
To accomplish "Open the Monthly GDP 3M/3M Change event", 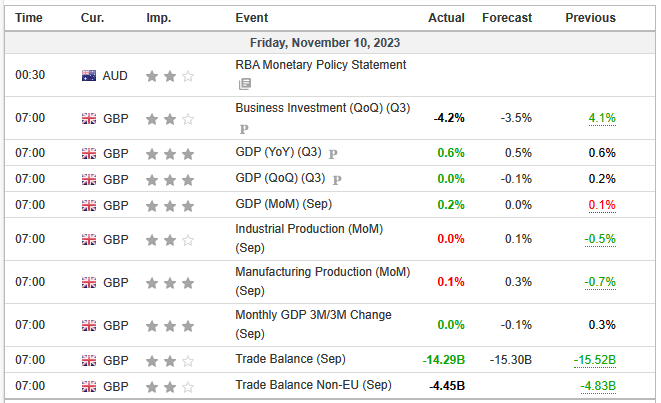I will (313, 315).
